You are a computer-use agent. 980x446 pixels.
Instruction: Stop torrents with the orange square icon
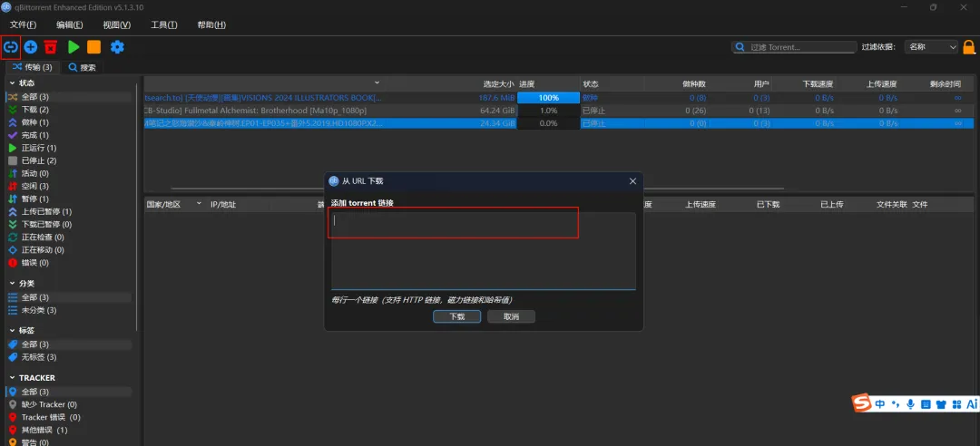pyautogui.click(x=93, y=47)
